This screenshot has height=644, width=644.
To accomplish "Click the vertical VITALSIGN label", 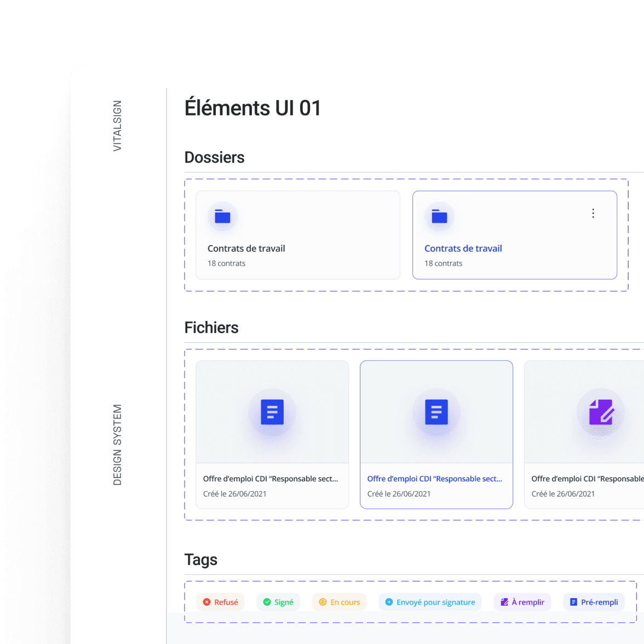I will [x=117, y=126].
